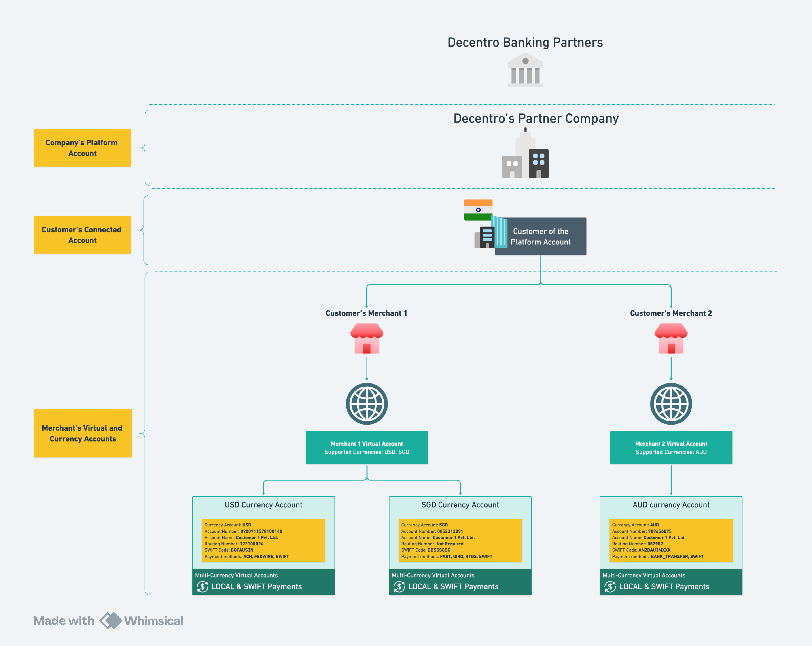This screenshot has height=646, width=812.
Task: Click Customer's Merchant 2 shop icon
Action: pos(671,339)
